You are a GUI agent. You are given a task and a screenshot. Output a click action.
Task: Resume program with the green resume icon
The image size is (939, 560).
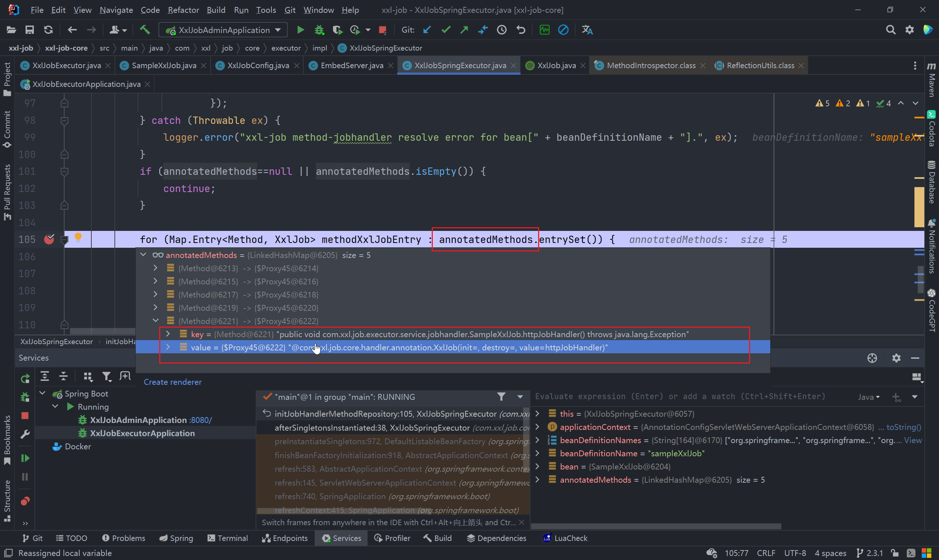pos(25,458)
